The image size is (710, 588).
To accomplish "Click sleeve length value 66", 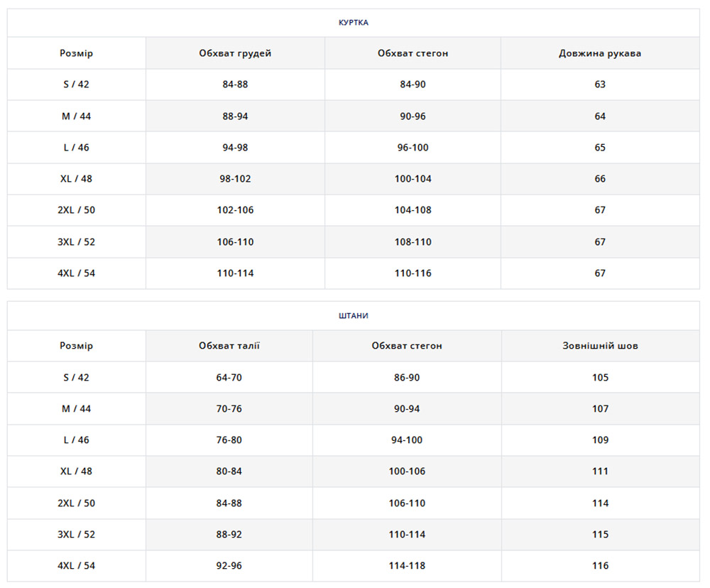I will pos(600,179).
